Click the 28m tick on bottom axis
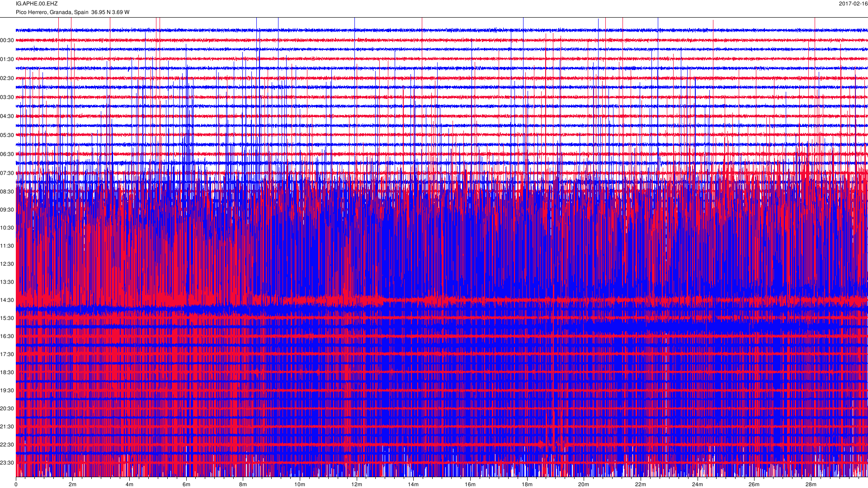This screenshot has width=868, height=488. [811, 484]
